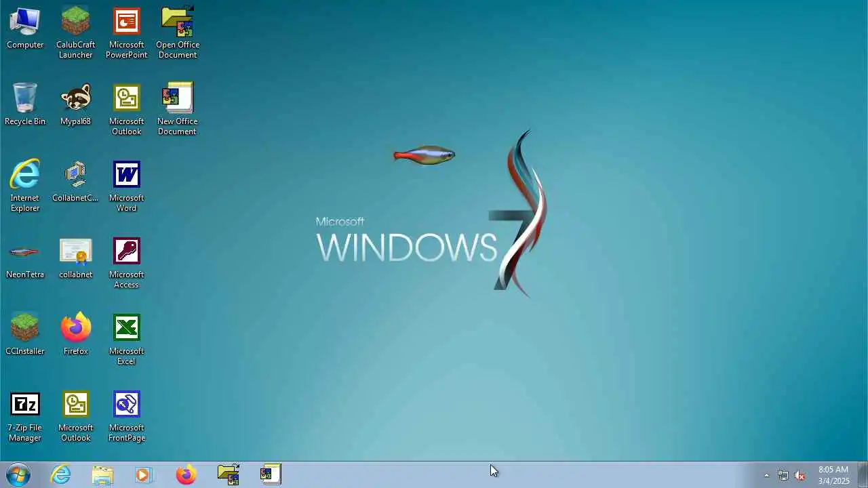Click the Show desktop button strip
Image resolution: width=868 pixels, height=488 pixels.
[863, 474]
